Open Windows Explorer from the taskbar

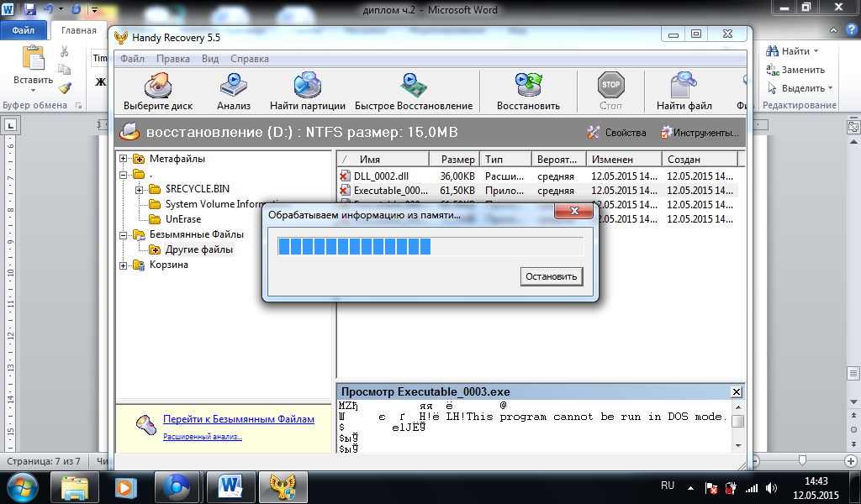(x=75, y=487)
